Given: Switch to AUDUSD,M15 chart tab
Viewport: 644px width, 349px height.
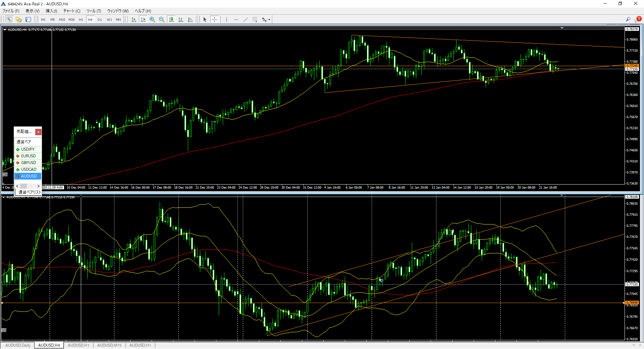Looking at the screenshot, I should [109, 345].
